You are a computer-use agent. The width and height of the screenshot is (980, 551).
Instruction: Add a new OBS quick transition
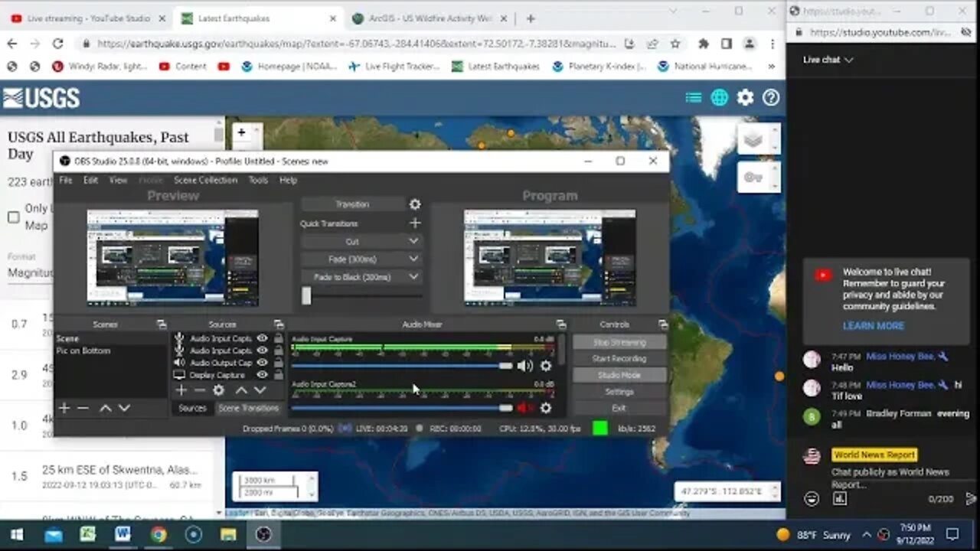pos(414,223)
